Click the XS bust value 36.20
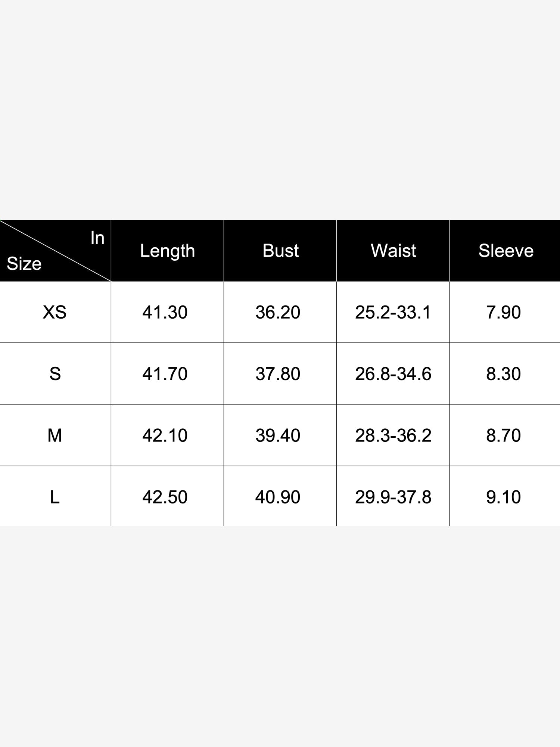This screenshot has width=560, height=747. click(278, 312)
